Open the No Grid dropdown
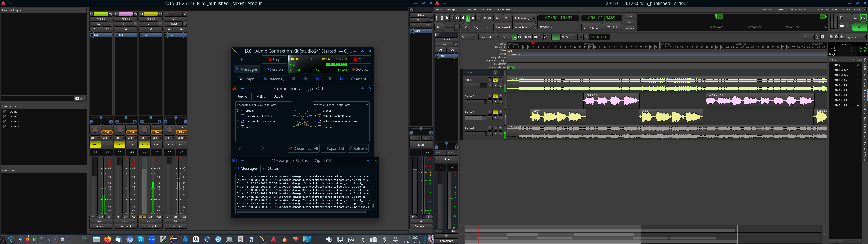The image size is (868, 244). pos(568,37)
